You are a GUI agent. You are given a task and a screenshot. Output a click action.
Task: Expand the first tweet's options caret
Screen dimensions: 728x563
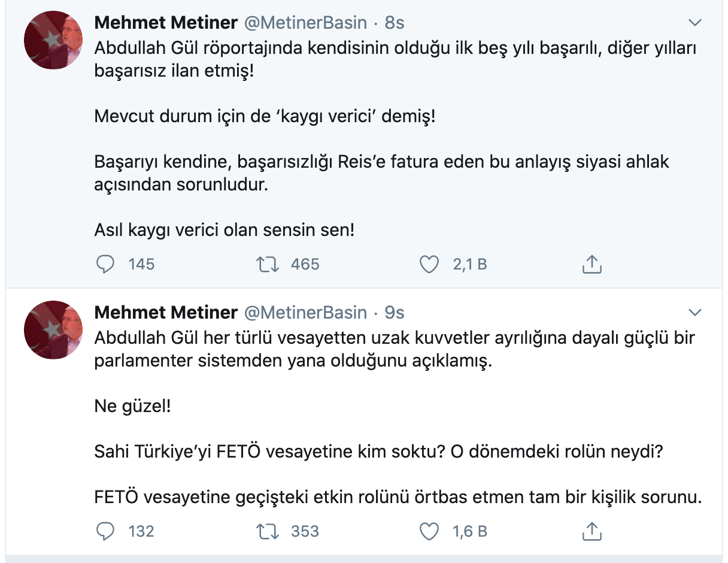click(695, 22)
